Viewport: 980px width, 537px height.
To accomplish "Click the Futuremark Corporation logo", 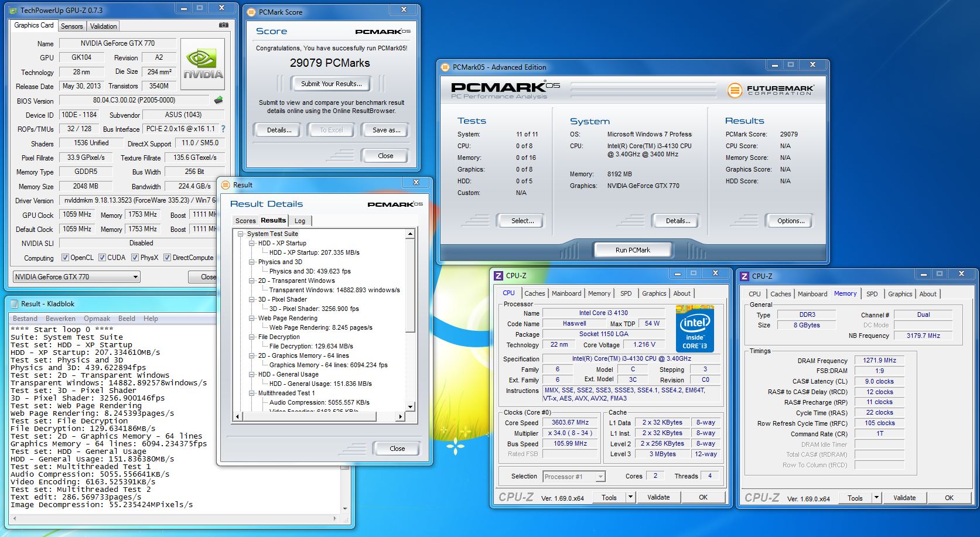I will 770,90.
